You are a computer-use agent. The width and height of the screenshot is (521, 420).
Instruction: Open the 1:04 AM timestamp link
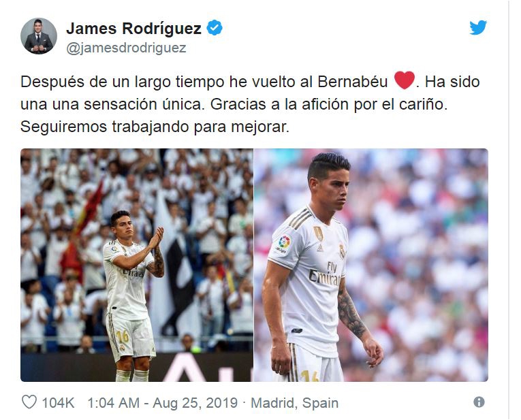tap(113, 403)
